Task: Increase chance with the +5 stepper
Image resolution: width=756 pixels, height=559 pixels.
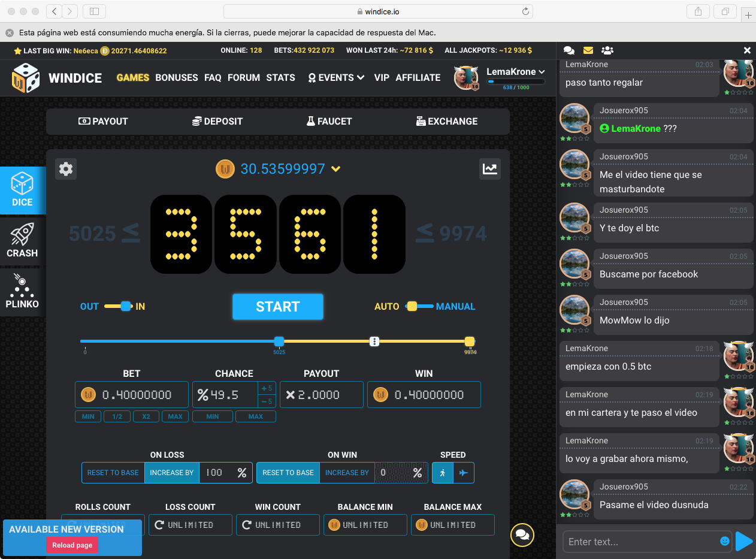Action: tap(267, 388)
